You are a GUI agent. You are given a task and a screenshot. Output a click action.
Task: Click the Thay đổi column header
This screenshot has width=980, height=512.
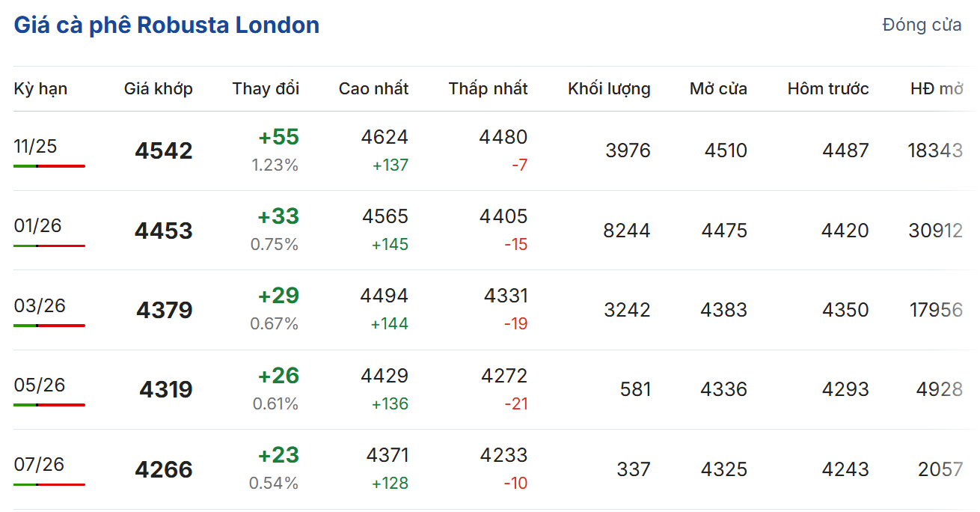[266, 89]
